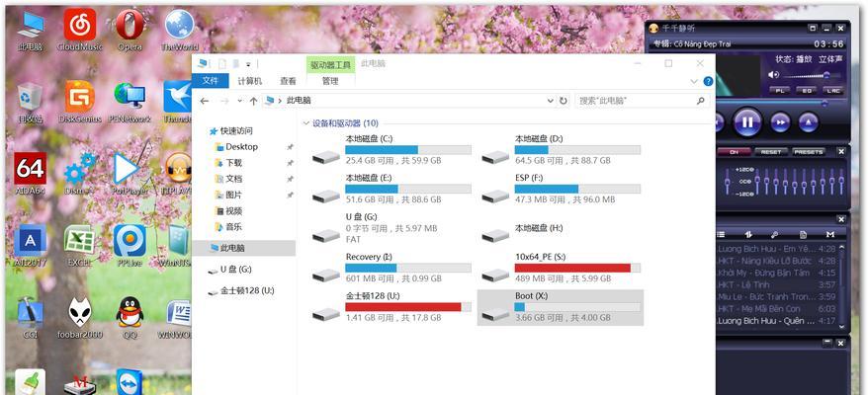Toggle the LRC lyrics panel button
This screenshot has height=395, width=868.
pyautogui.click(x=833, y=90)
